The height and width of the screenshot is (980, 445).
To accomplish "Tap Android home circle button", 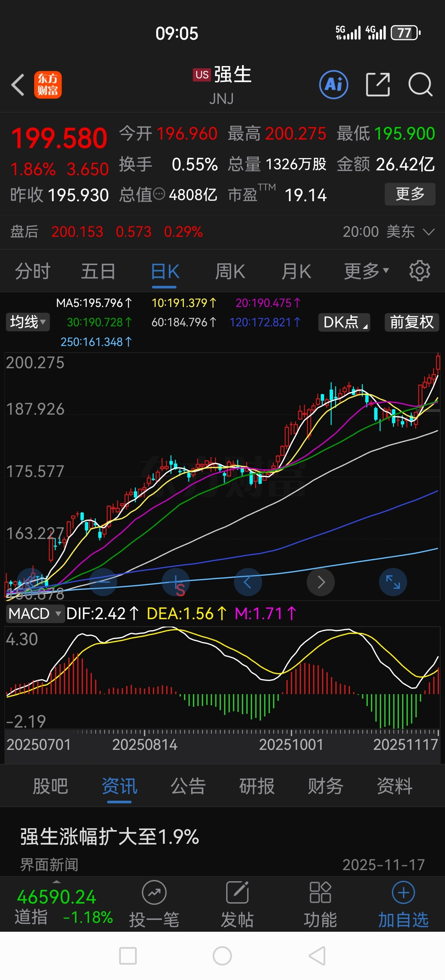I will coord(222,956).
